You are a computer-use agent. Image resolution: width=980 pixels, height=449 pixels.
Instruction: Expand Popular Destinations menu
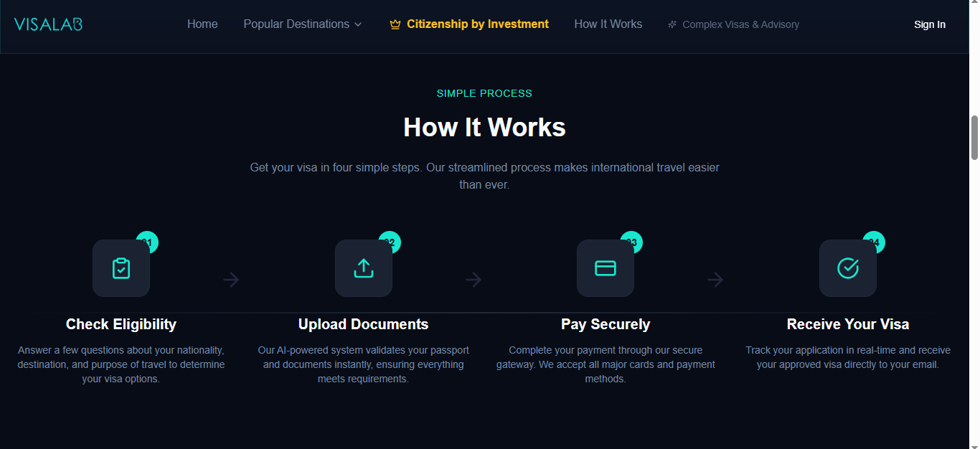[303, 24]
